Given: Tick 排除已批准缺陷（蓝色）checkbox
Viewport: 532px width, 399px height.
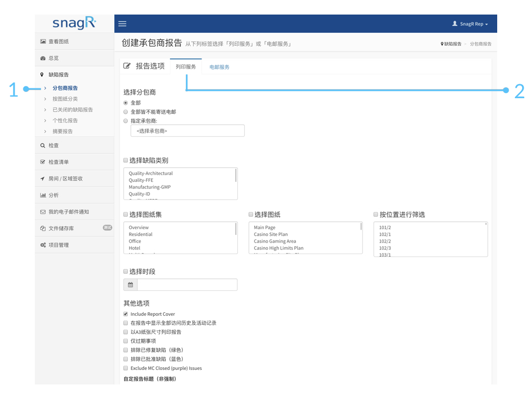Looking at the screenshot, I should tap(126, 359).
